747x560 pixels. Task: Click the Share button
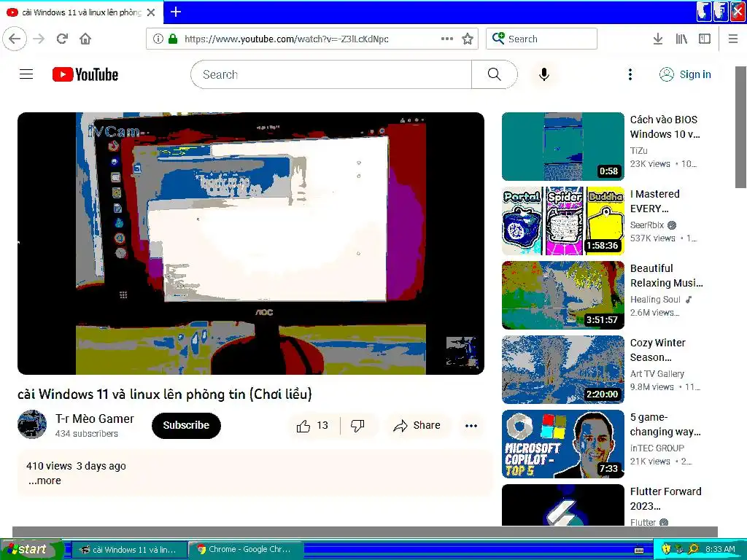(x=417, y=425)
